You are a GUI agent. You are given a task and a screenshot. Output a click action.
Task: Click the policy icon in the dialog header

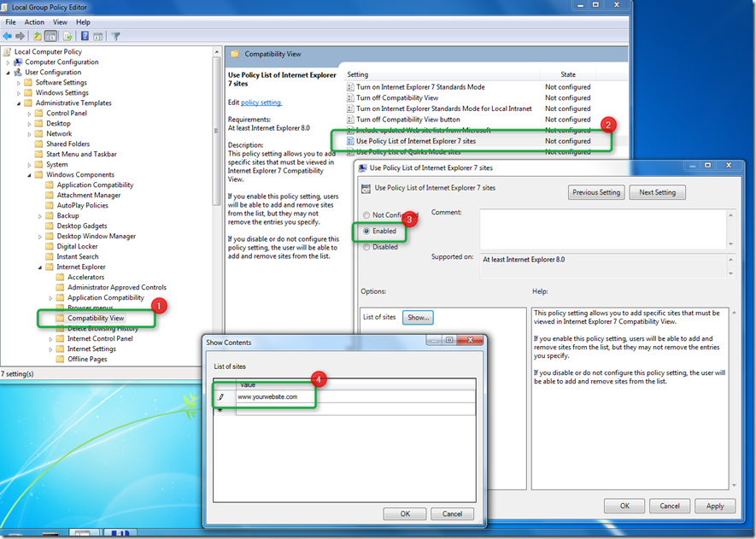coord(366,189)
